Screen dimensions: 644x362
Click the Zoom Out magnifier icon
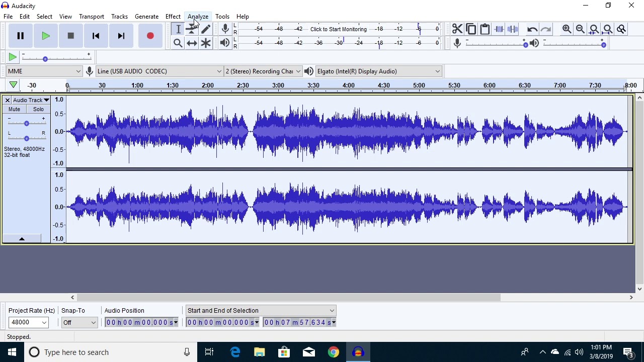pos(580,29)
